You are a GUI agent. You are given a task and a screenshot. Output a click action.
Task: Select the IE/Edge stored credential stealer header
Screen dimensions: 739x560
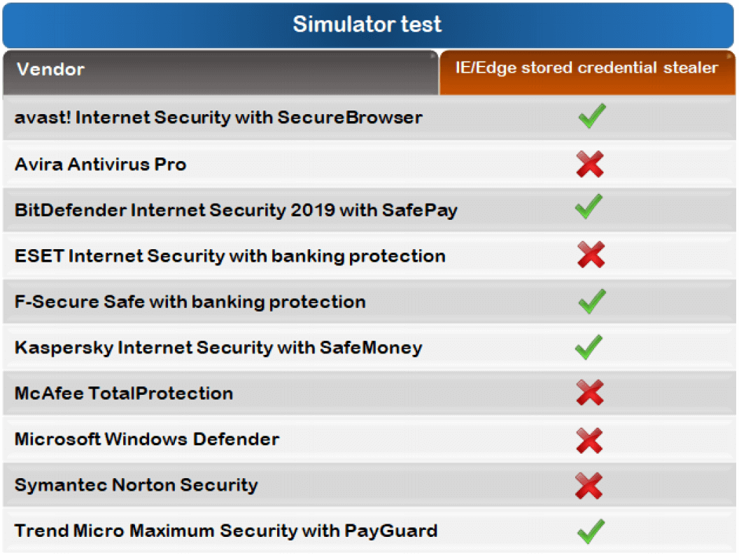587,68
